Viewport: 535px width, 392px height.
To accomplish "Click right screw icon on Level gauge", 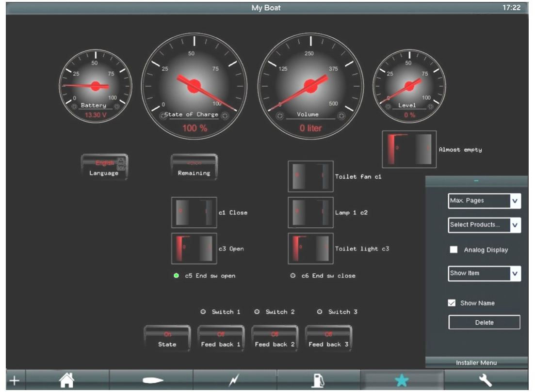I will 431,107.
